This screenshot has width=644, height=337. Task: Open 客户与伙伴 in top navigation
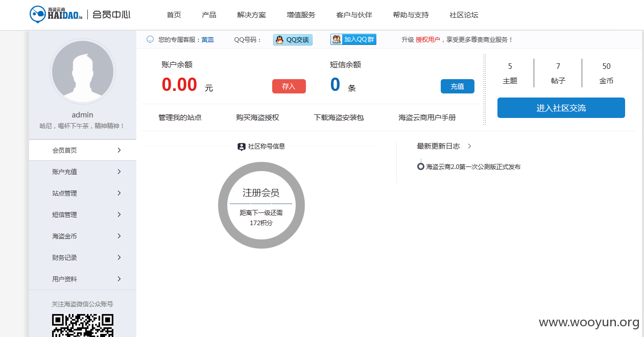click(x=354, y=15)
